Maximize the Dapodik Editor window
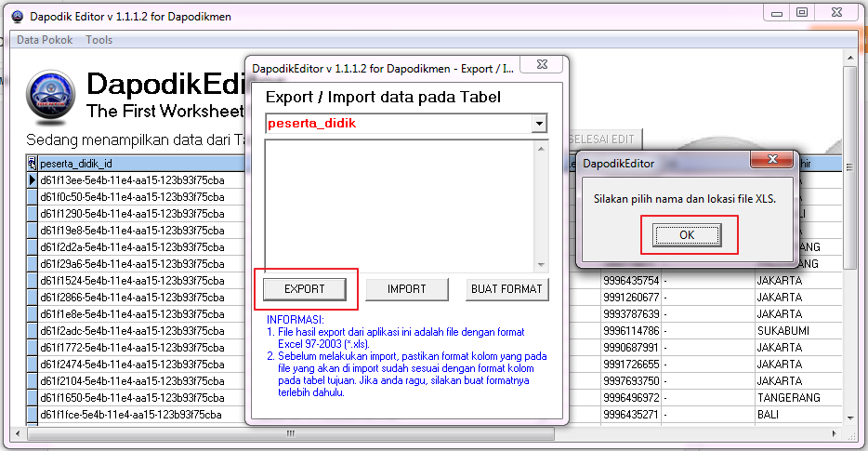This screenshot has height=451, width=868. (802, 13)
